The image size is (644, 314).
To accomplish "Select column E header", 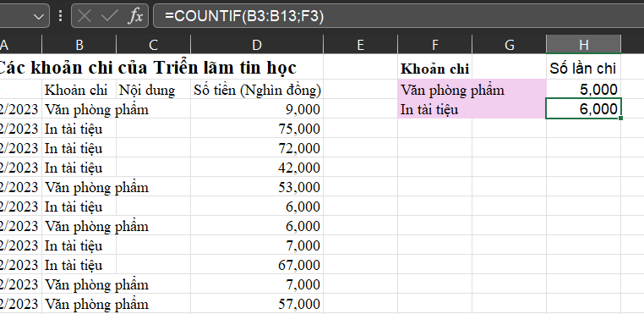I will [360, 45].
